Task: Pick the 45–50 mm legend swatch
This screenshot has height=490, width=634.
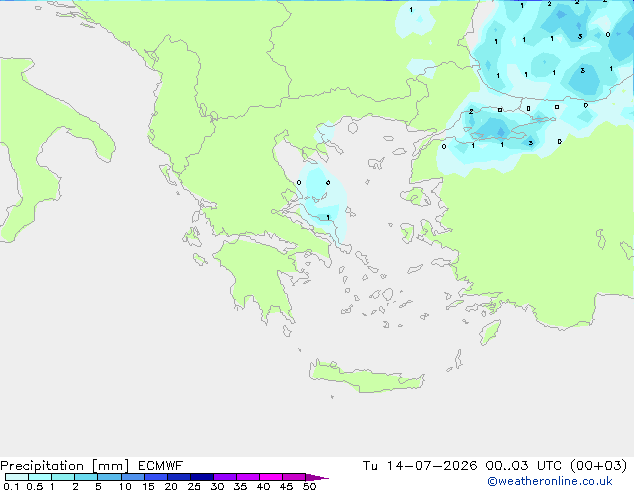Action: [x=294, y=477]
